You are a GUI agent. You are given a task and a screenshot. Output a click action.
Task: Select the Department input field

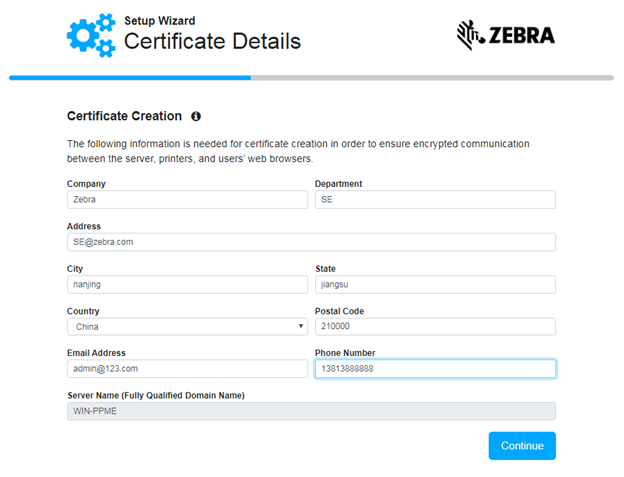[x=435, y=200]
